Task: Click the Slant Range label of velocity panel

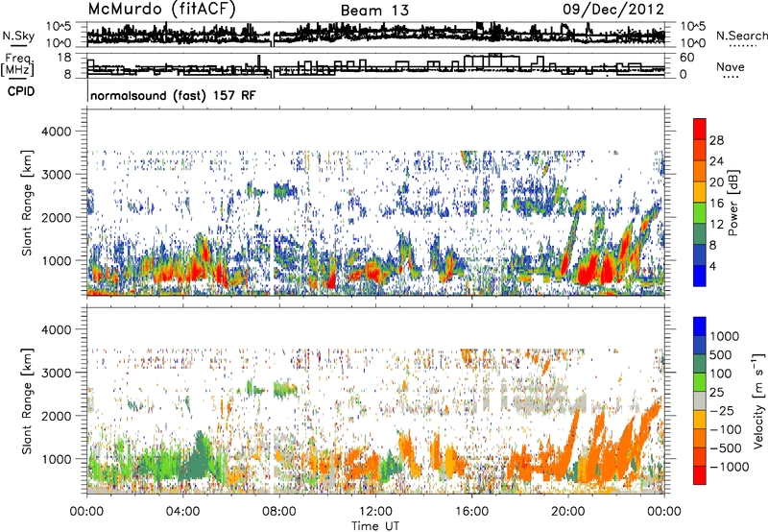Action: click(x=27, y=401)
